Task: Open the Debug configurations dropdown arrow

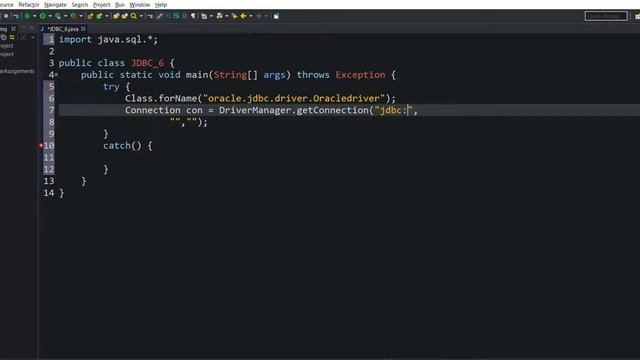Action: [34, 16]
